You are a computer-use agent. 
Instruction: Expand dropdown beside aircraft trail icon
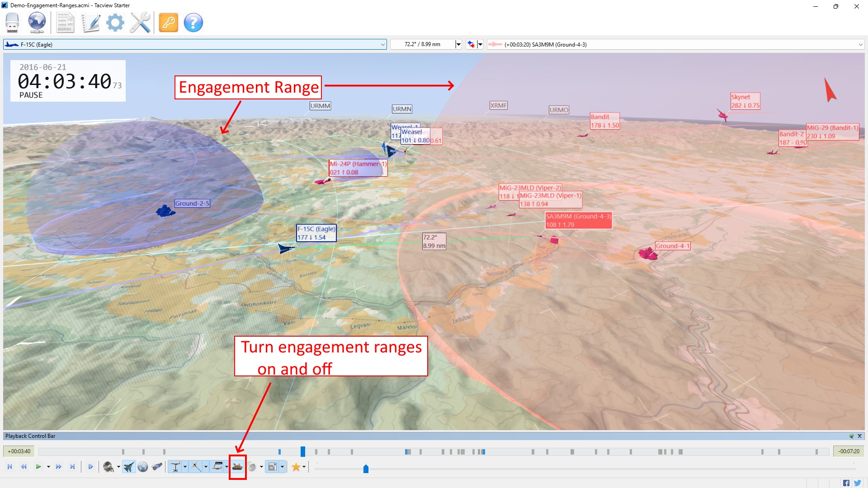(x=206, y=467)
